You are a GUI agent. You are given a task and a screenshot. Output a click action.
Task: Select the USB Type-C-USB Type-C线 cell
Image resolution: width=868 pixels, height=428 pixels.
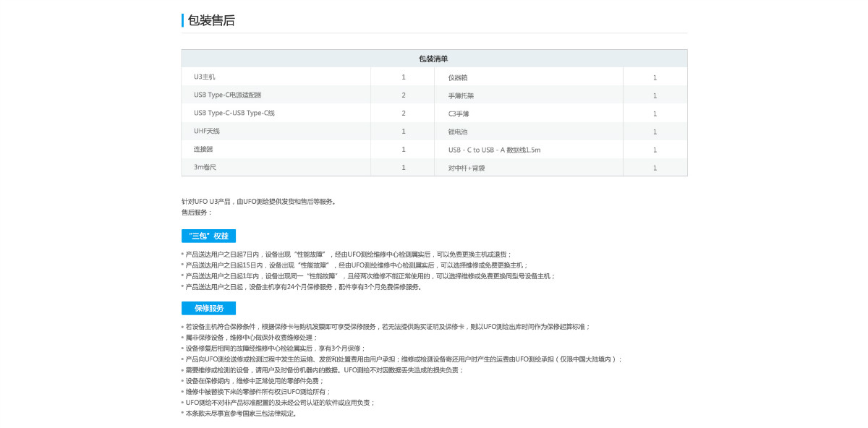(x=234, y=113)
